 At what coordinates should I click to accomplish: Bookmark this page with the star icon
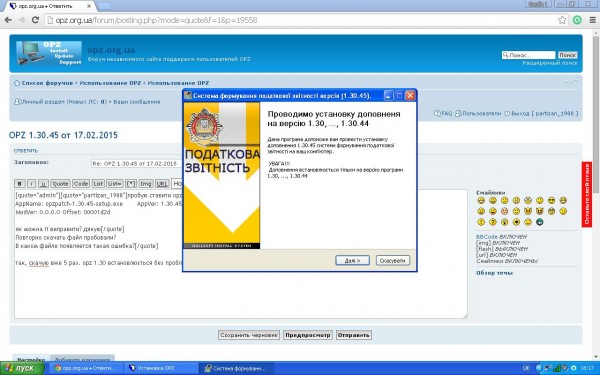562,20
